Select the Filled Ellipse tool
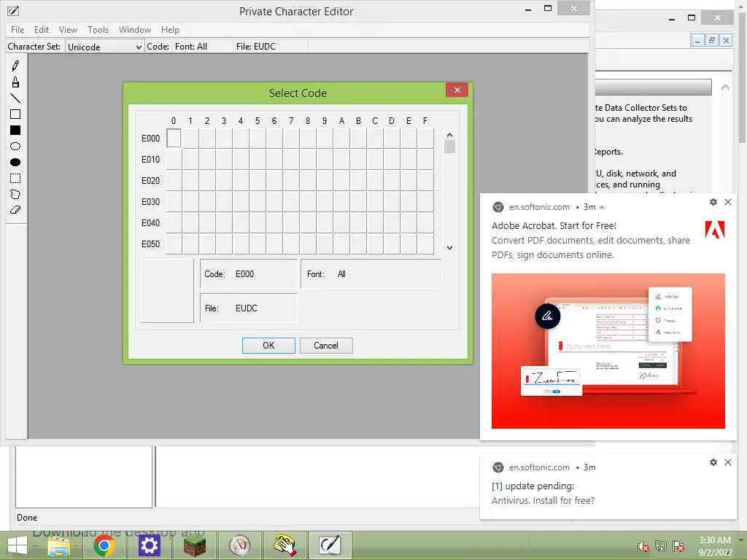The image size is (747, 560). coord(15,163)
